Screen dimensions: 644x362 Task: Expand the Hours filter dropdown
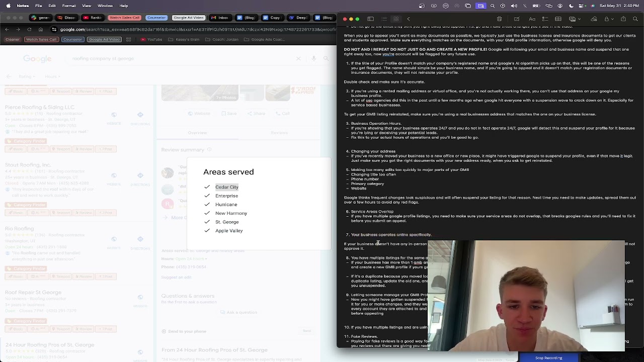click(53, 76)
